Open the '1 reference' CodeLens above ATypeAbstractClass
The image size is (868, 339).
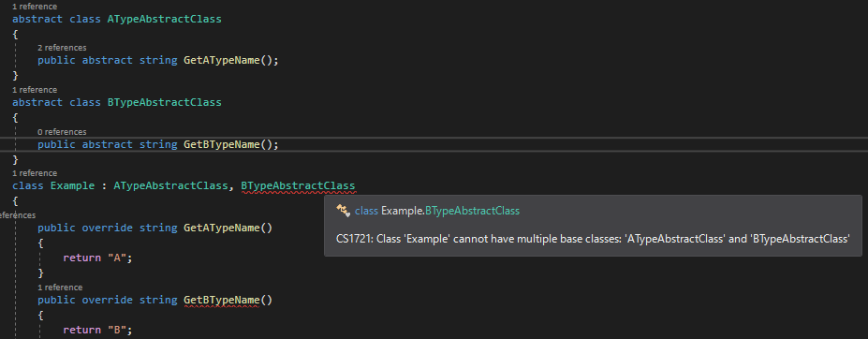(x=35, y=7)
